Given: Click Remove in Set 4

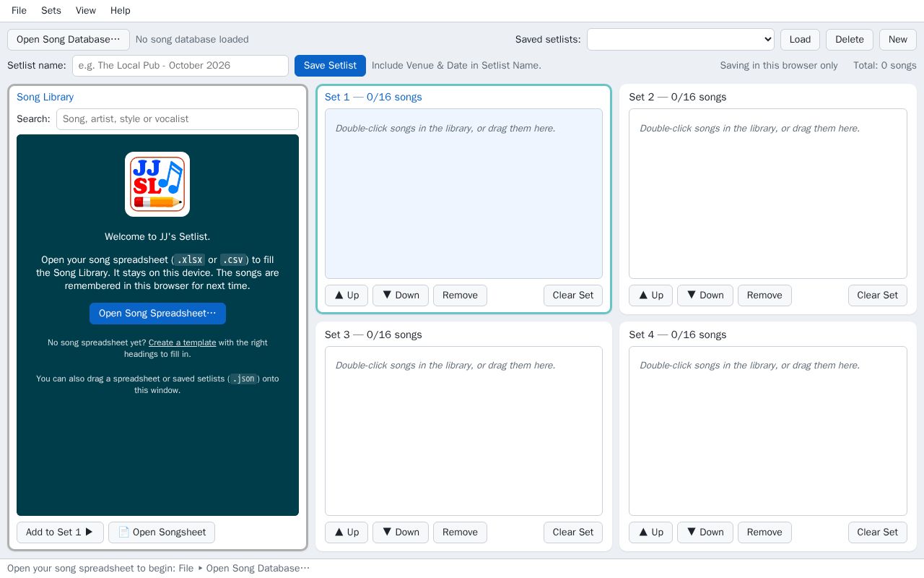Looking at the screenshot, I should (764, 532).
